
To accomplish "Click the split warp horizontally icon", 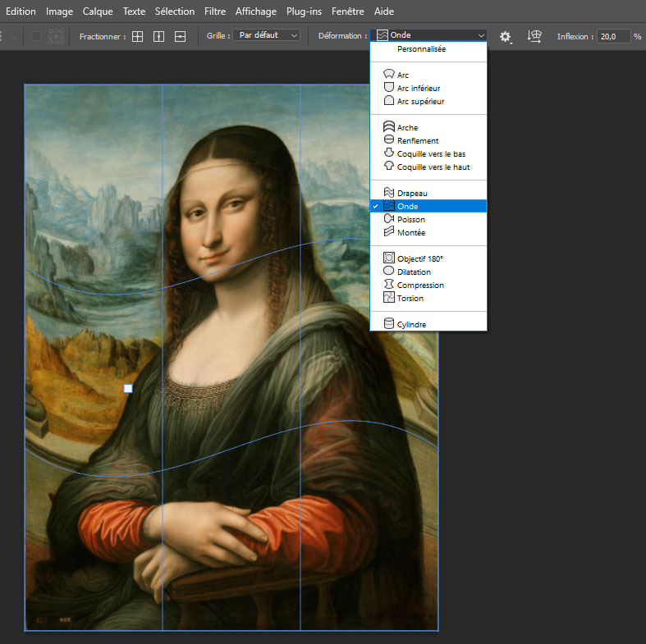I will click(180, 36).
